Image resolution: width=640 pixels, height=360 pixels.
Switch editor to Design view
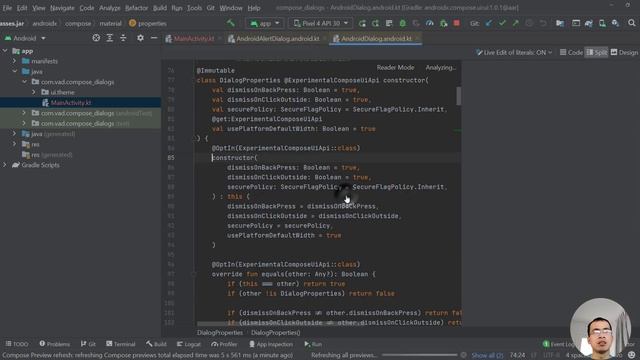tap(624, 52)
